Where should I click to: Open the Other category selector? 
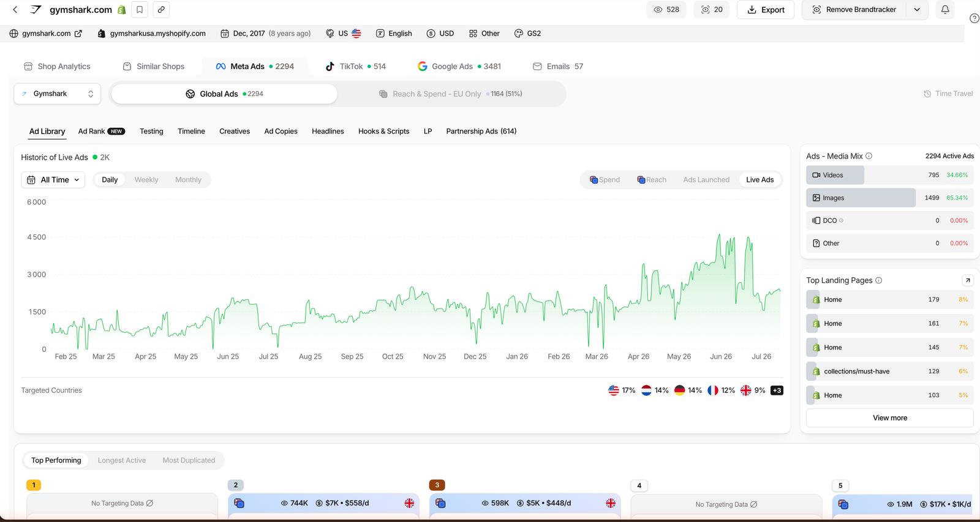pyautogui.click(x=484, y=34)
